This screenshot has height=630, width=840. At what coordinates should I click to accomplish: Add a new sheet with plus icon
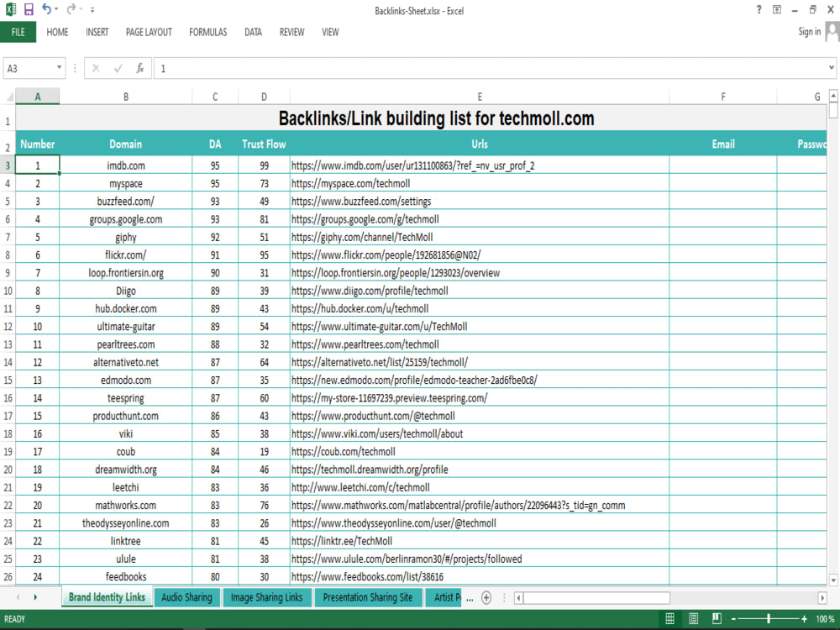[486, 598]
